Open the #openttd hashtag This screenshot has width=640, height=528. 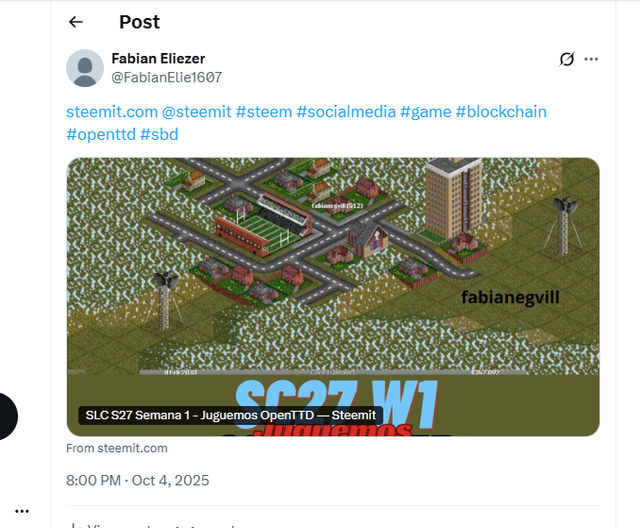coord(101,134)
